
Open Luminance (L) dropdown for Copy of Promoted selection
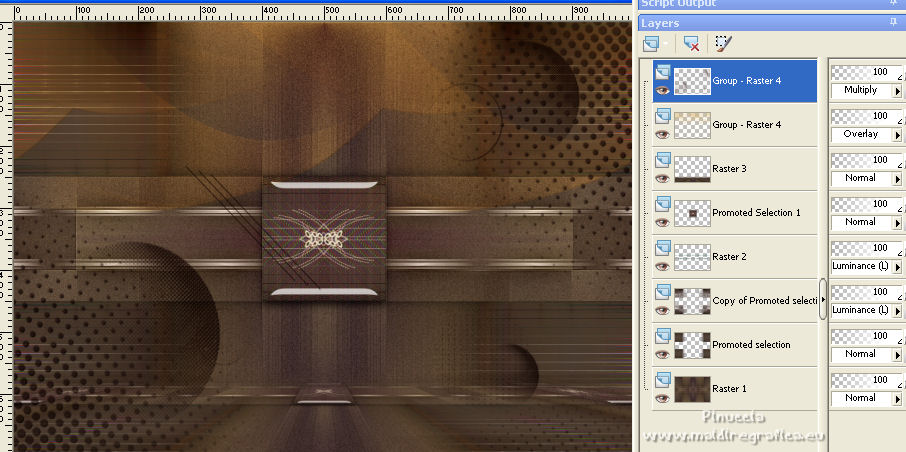(x=898, y=310)
